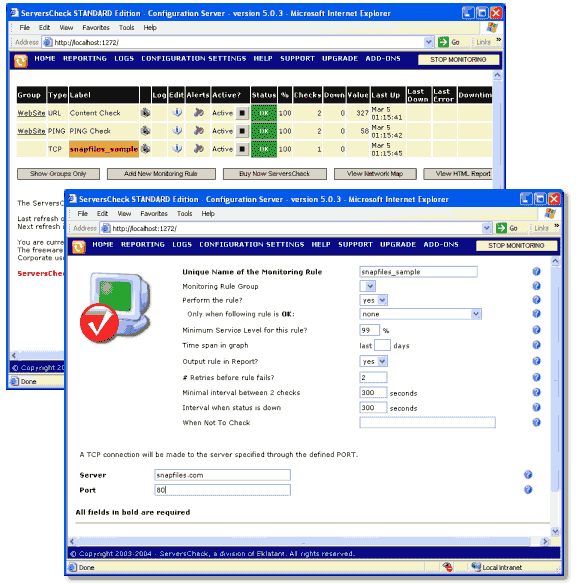Open help for Unique Name of the Monitoring Rule
The width and height of the screenshot is (578, 584).
tap(536, 272)
